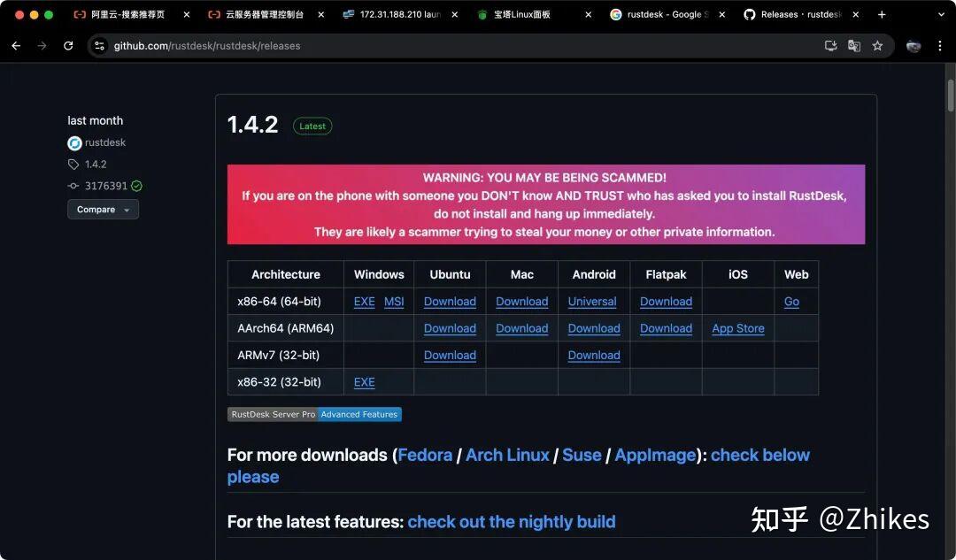Image resolution: width=956 pixels, height=560 pixels.
Task: Close the 阿里云-搜索推荐页 tab
Action: coord(187,15)
